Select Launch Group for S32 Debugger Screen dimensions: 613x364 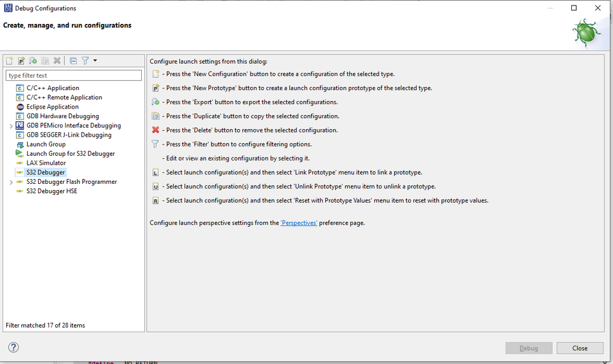(71, 154)
